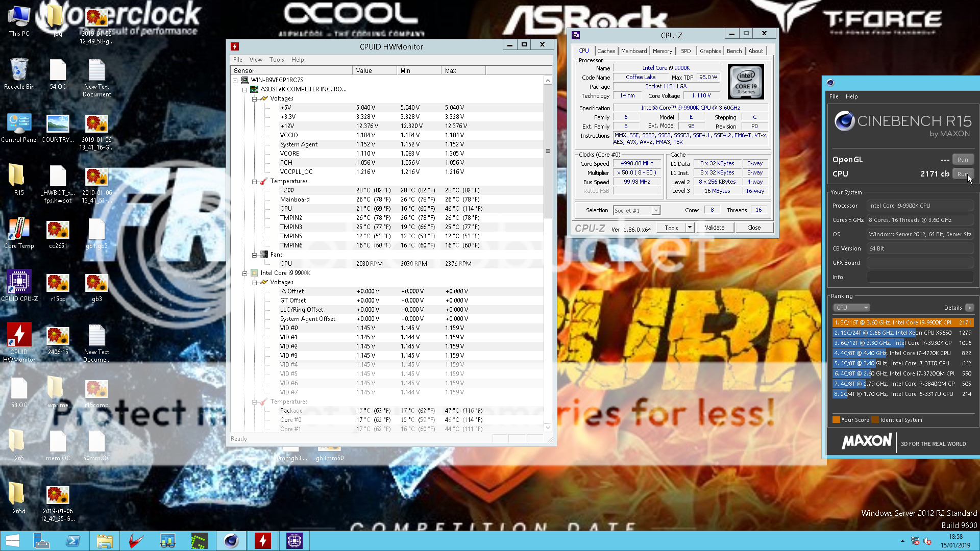This screenshot has width=980, height=551.
Task: Click the Validate button in CPU-Z
Action: point(715,228)
